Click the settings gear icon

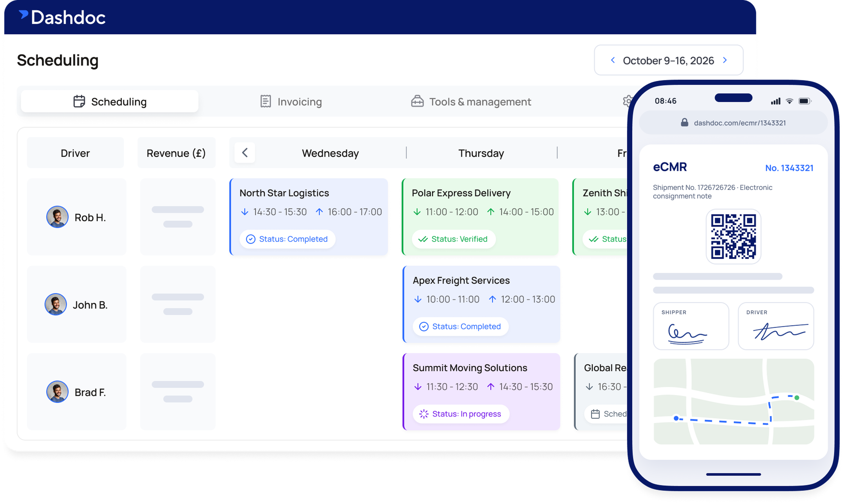point(628,101)
